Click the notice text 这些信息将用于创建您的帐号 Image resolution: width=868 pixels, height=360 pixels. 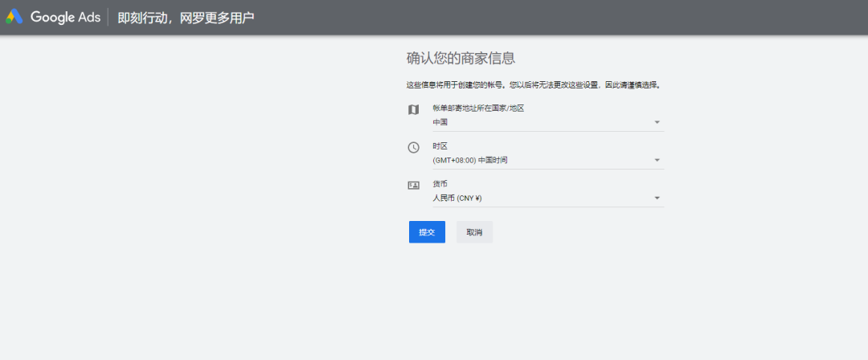tap(456, 85)
